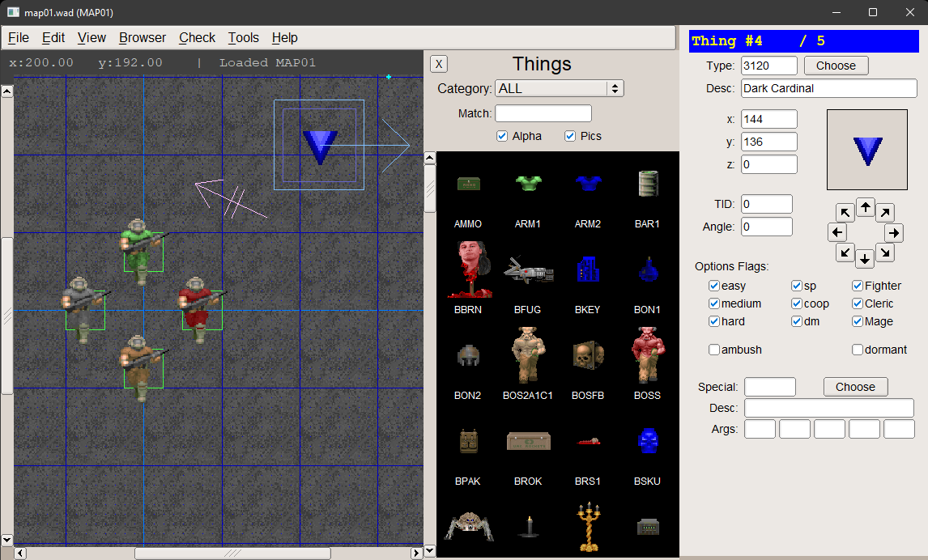
Task: Select the BON1 health potion sprite
Action: [648, 269]
